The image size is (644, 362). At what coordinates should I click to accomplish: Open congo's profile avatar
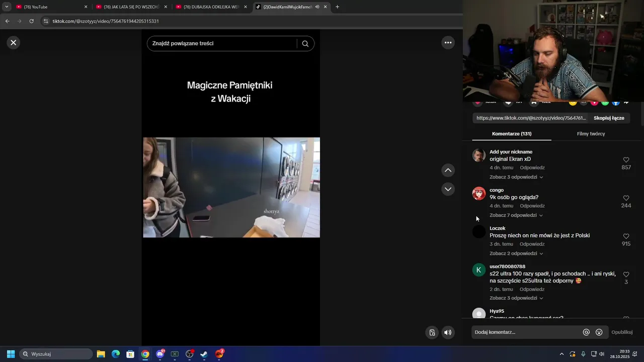click(479, 194)
